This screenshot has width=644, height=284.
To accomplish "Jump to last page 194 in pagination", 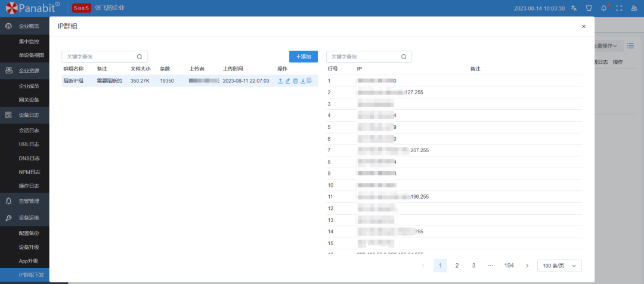I will coord(509,266).
